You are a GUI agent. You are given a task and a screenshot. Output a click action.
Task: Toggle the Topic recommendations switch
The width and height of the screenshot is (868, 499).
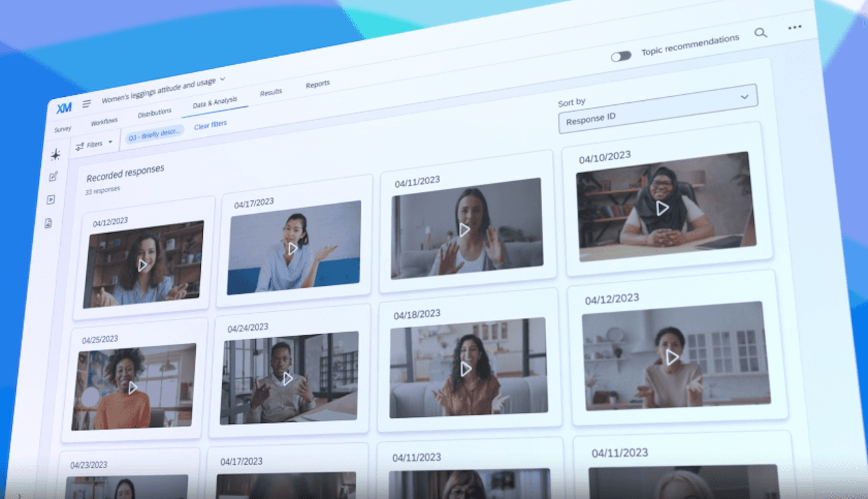pos(621,56)
